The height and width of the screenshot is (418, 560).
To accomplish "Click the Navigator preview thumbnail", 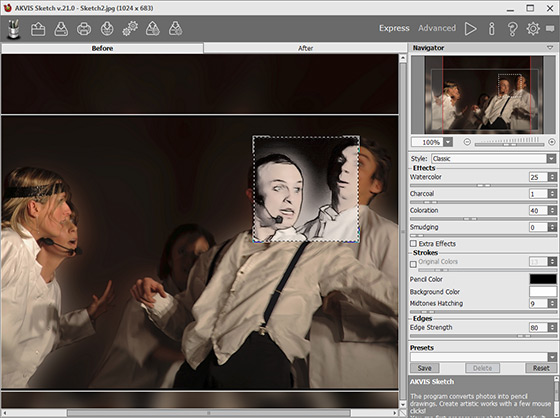I will click(483, 95).
